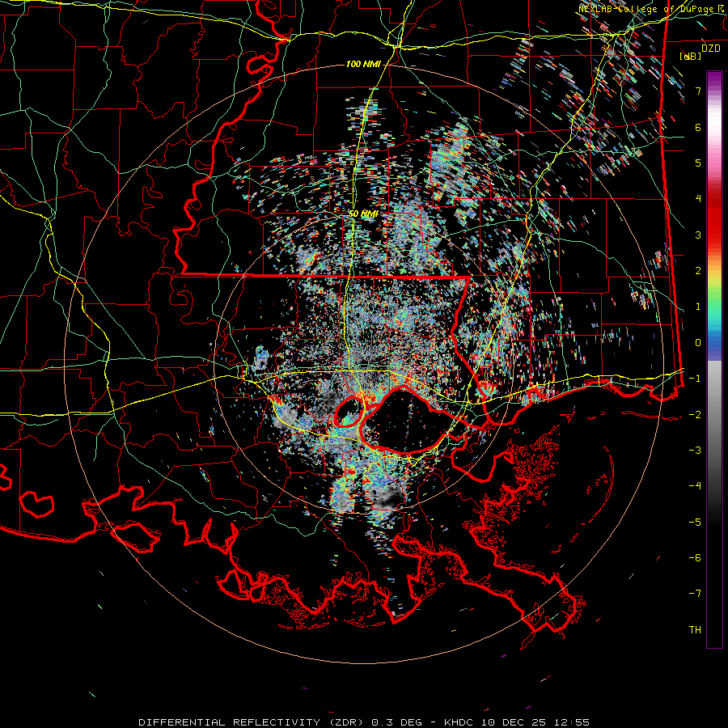Image resolution: width=728 pixels, height=728 pixels.
Task: Click the ZDR color bar legend
Action: pos(714,359)
